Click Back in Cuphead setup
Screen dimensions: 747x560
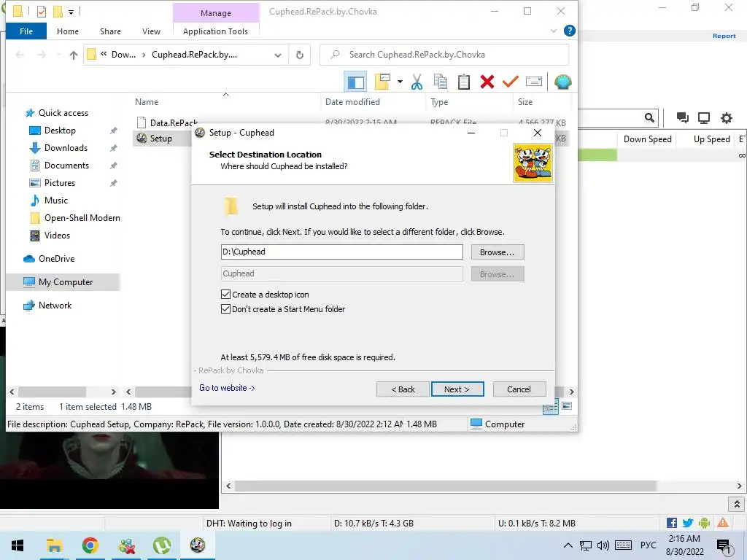point(403,389)
